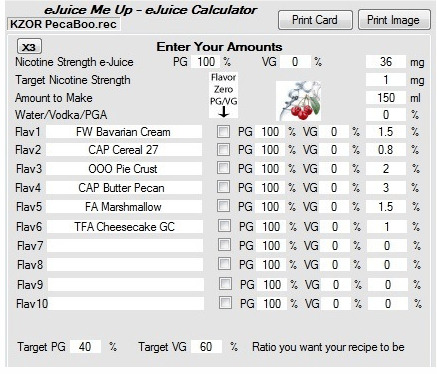Screen dimensions: 437x374
Task: Click the Flavor Zero PG/VG arrow label
Action: (223, 95)
